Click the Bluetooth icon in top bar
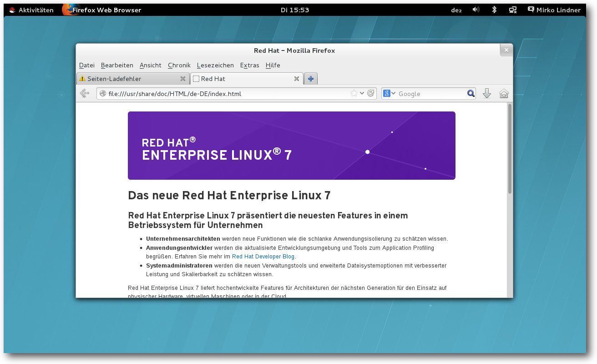The image size is (597, 364). 494,10
